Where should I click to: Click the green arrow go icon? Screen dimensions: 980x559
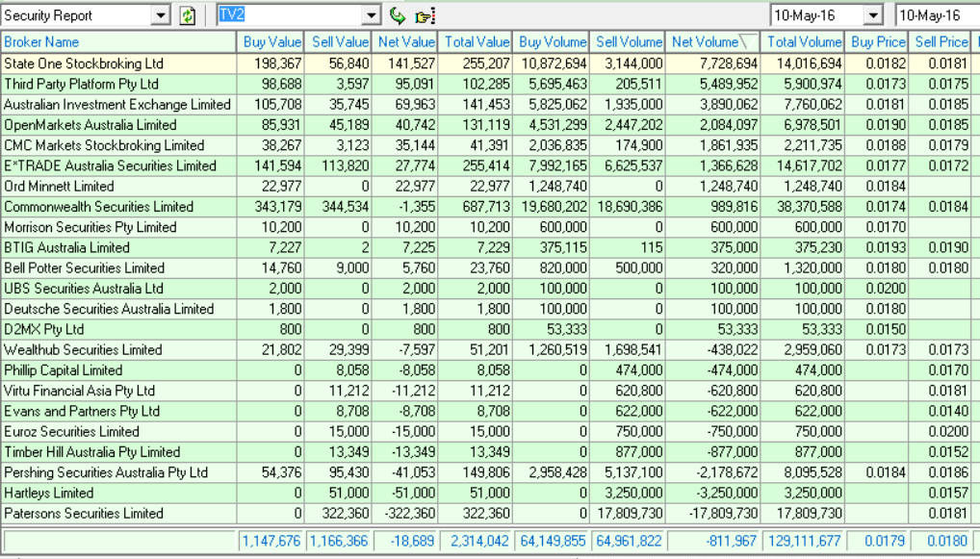[x=397, y=15]
